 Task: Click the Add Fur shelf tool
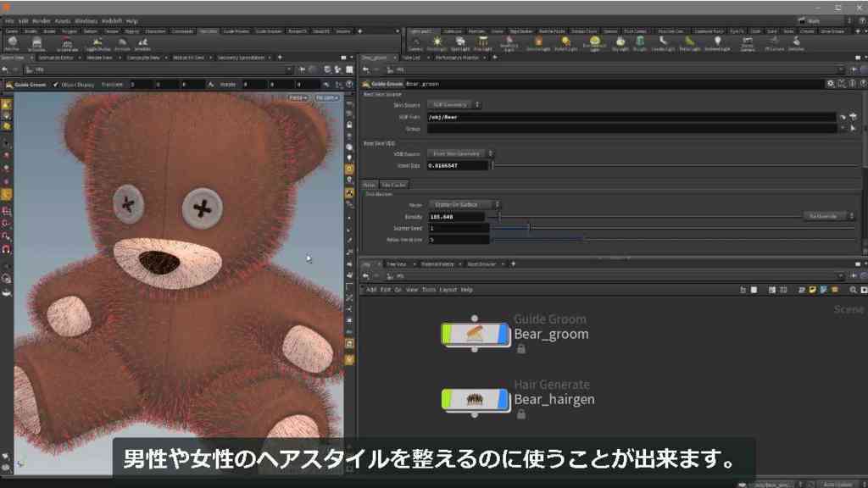click(x=12, y=43)
